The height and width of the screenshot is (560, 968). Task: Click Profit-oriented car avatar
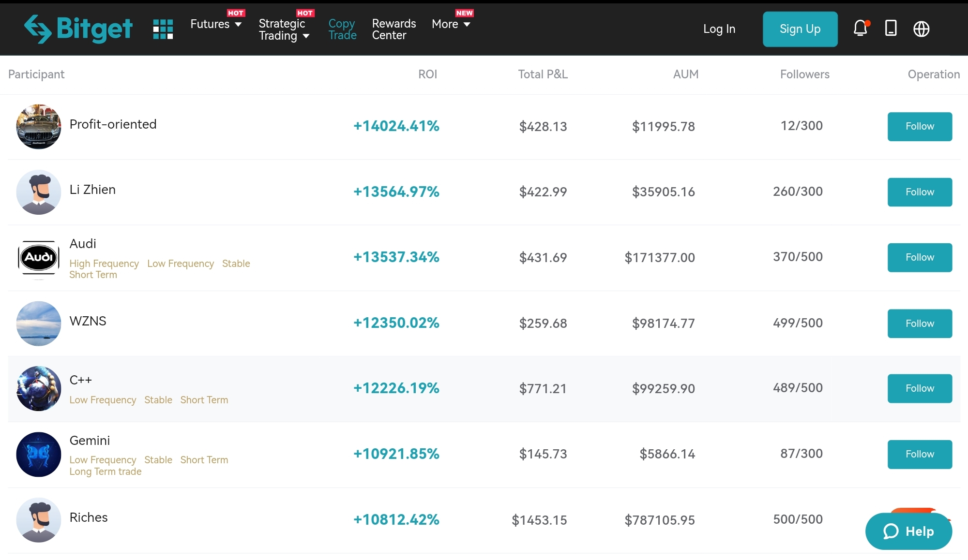pyautogui.click(x=39, y=127)
